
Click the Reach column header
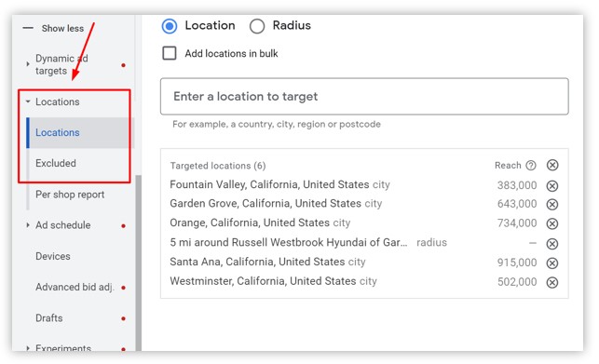click(508, 166)
